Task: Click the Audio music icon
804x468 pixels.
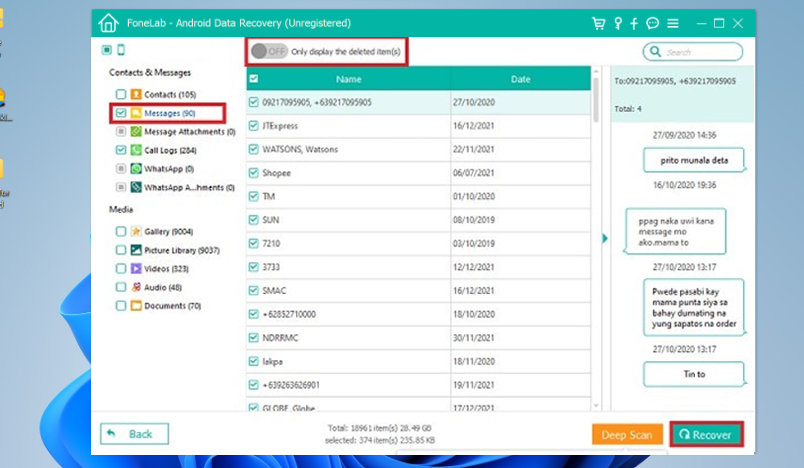Action: point(136,287)
